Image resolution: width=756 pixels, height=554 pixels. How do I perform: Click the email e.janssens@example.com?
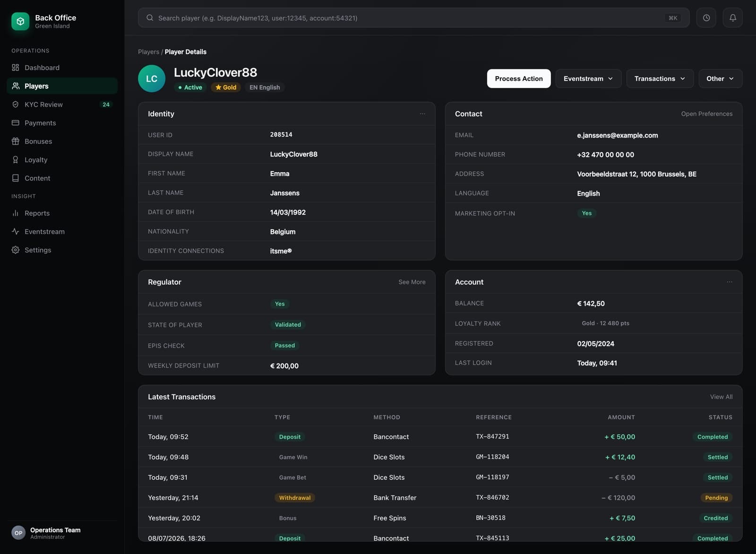click(x=618, y=135)
